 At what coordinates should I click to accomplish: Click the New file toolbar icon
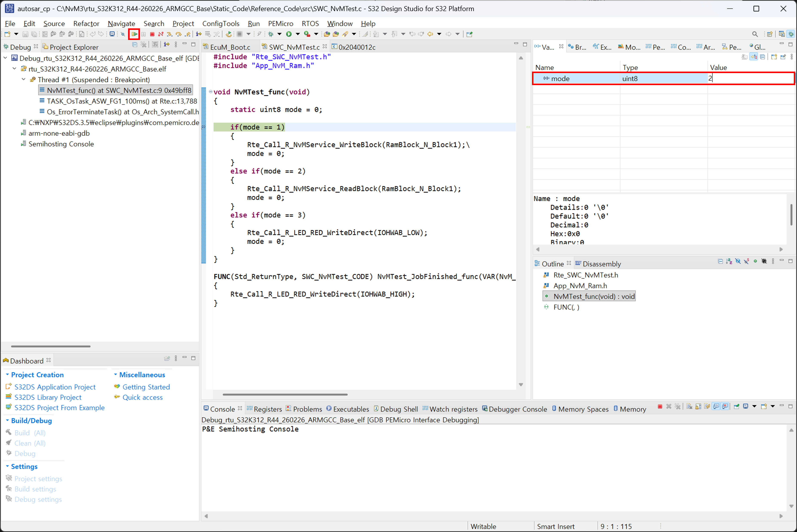pyautogui.click(x=7, y=34)
